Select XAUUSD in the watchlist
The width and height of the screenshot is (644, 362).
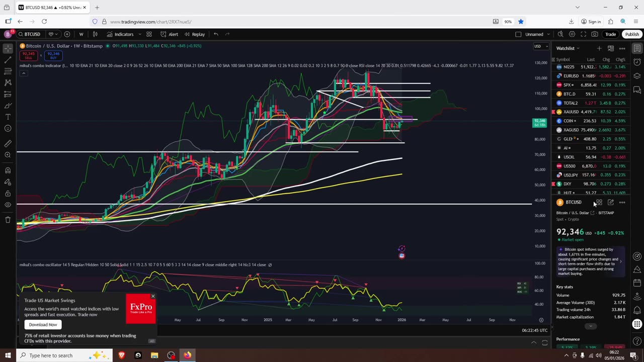point(591,112)
